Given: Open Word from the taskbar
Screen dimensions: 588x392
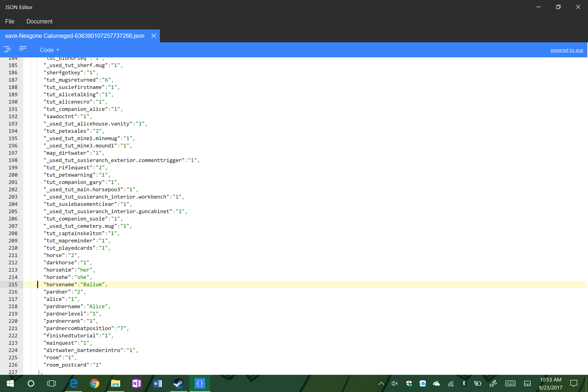Looking at the screenshot, I should tap(158, 383).
